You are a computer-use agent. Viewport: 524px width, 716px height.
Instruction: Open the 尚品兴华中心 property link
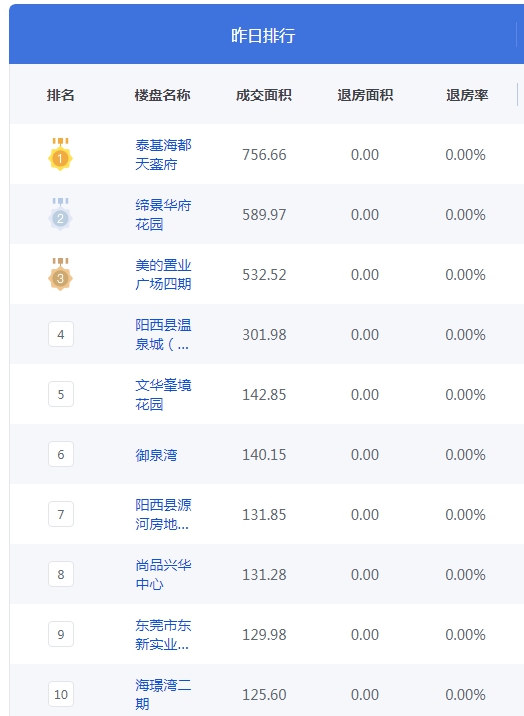[x=163, y=574]
